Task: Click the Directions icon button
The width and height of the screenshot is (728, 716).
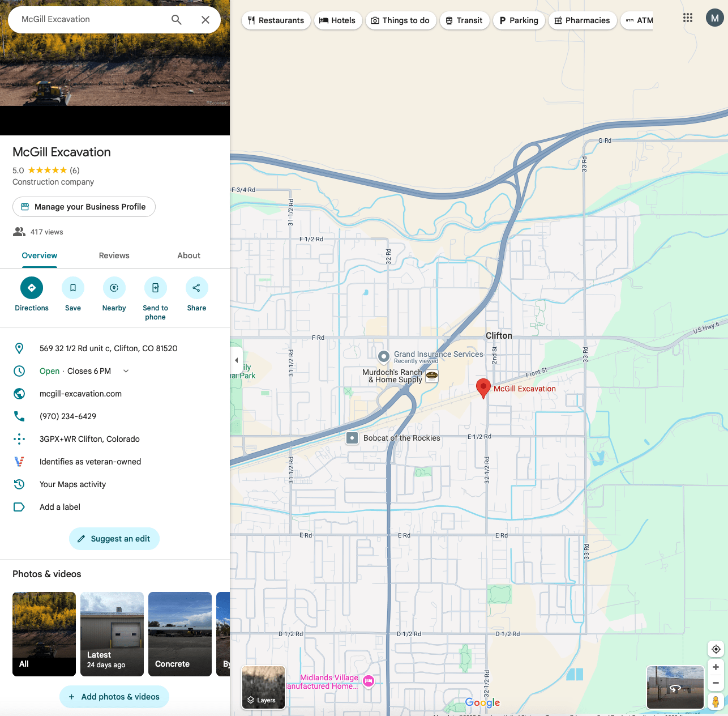Action: coord(32,288)
